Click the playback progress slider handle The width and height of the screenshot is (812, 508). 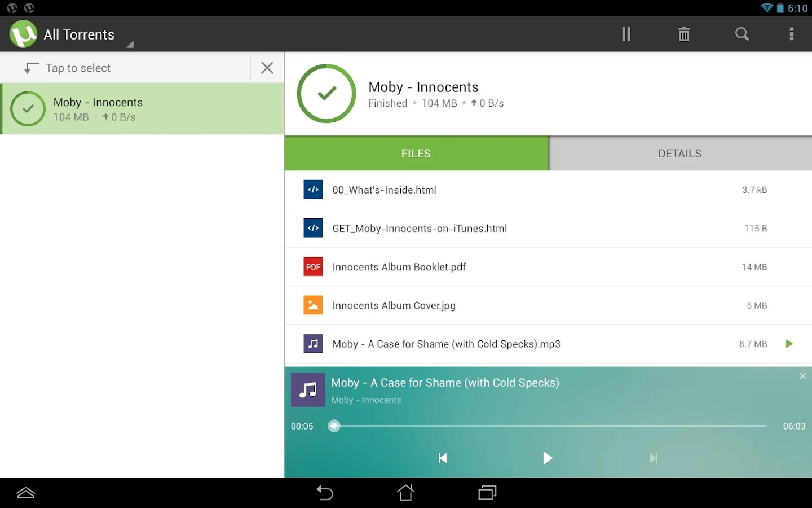tap(334, 426)
